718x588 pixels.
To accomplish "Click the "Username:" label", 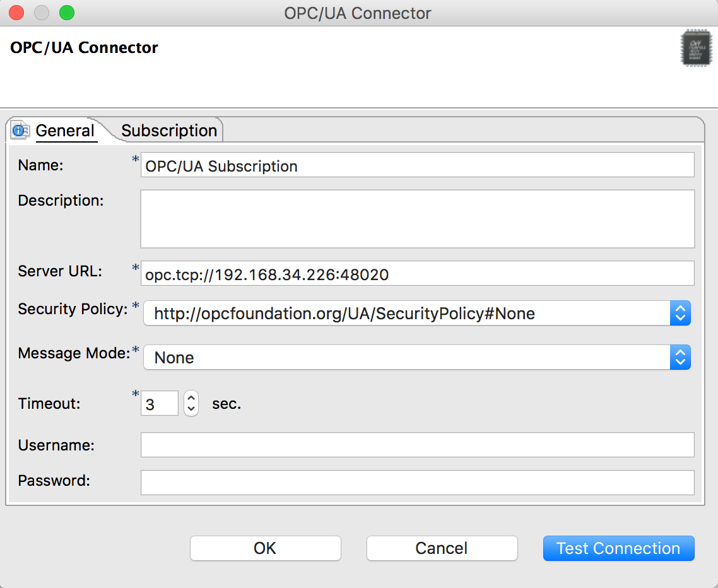I will pyautogui.click(x=56, y=445).
